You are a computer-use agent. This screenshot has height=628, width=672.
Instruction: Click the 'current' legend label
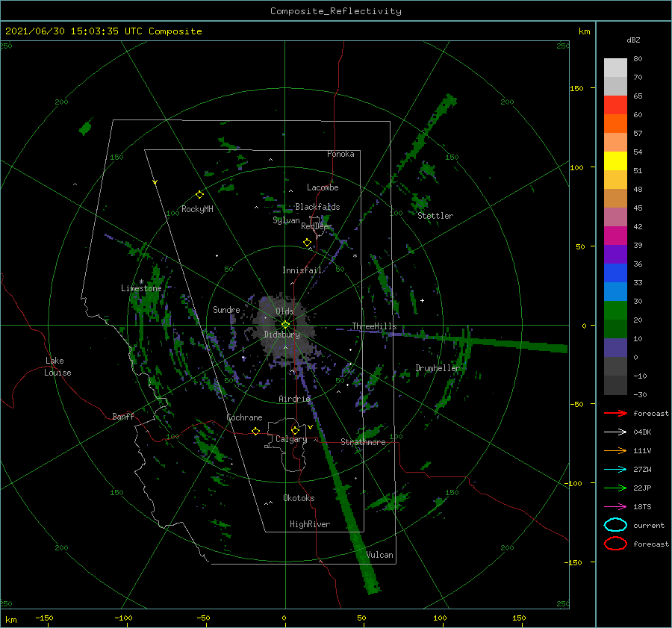(649, 525)
